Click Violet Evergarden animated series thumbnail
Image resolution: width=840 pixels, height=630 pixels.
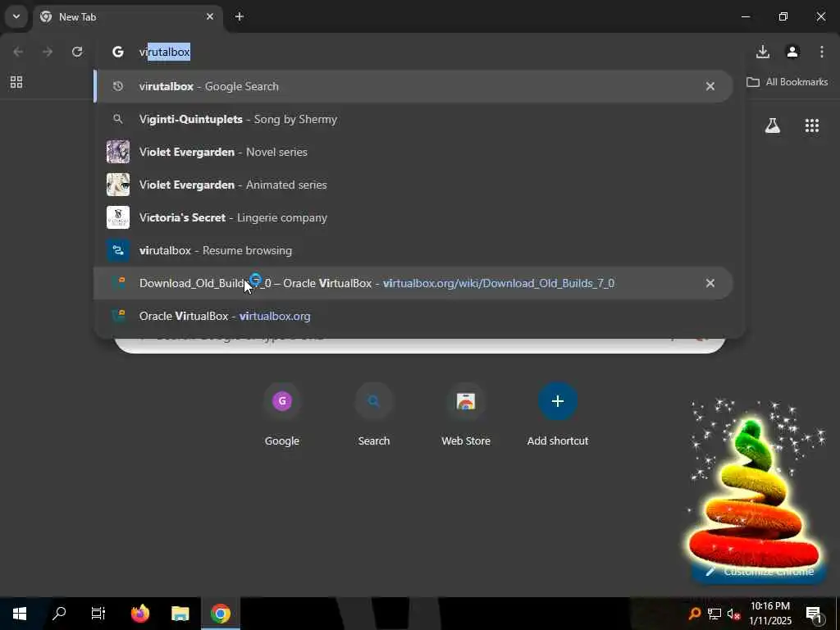click(118, 185)
